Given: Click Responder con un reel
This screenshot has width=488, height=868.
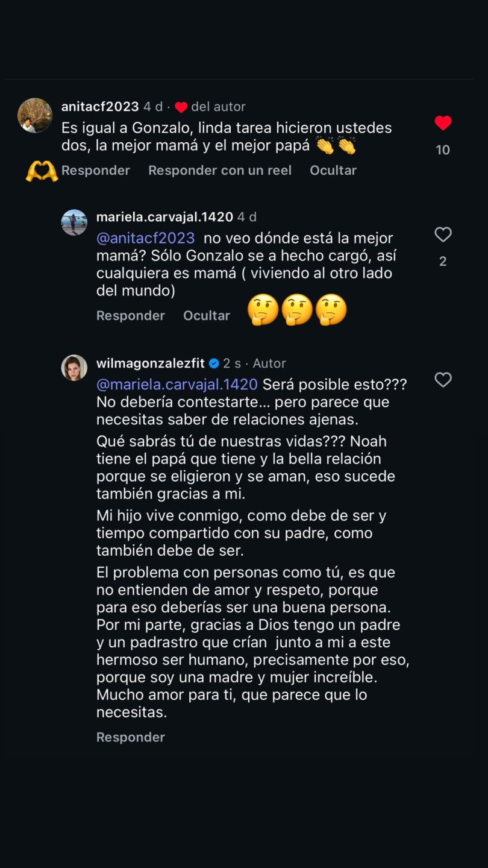Looking at the screenshot, I should click(220, 171).
